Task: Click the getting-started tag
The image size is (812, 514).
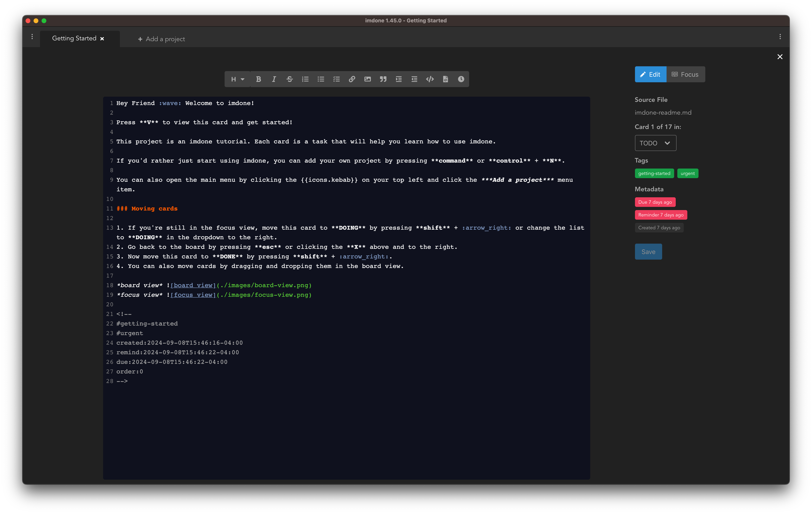Action: 654,173
